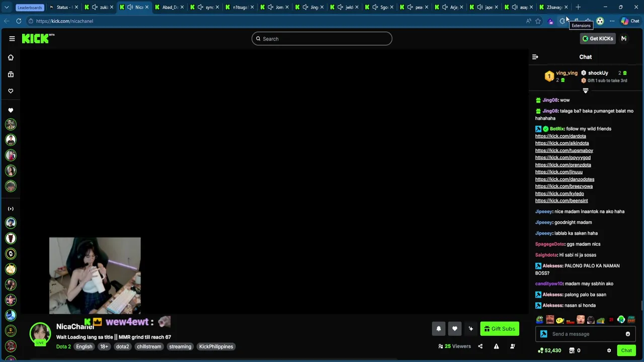The image size is (644, 362).
Task: Expand the gift leaderboard under chat header
Action: point(586,91)
